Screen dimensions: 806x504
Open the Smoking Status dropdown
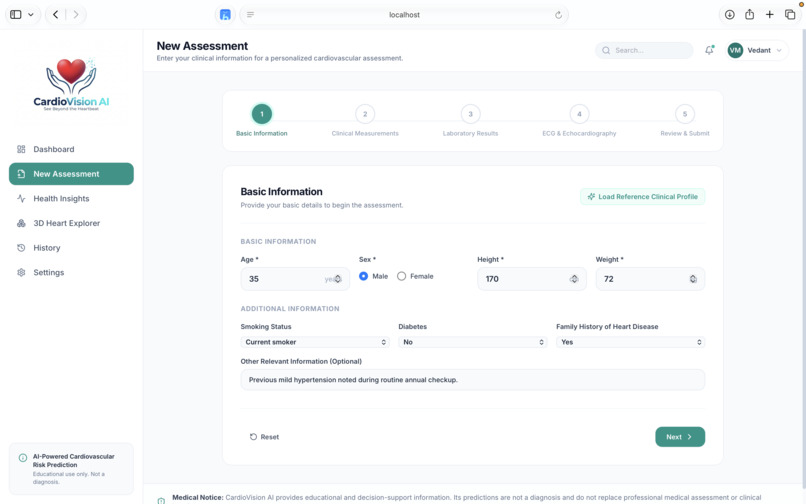click(x=315, y=342)
